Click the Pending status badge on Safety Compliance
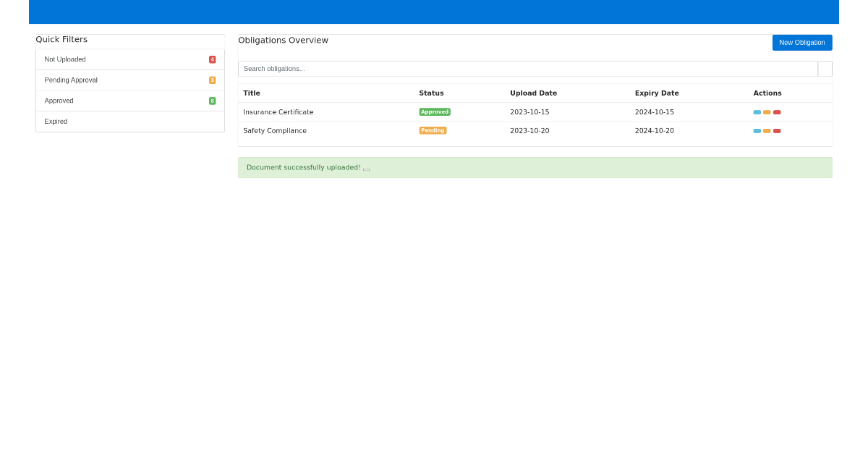 pos(433,130)
